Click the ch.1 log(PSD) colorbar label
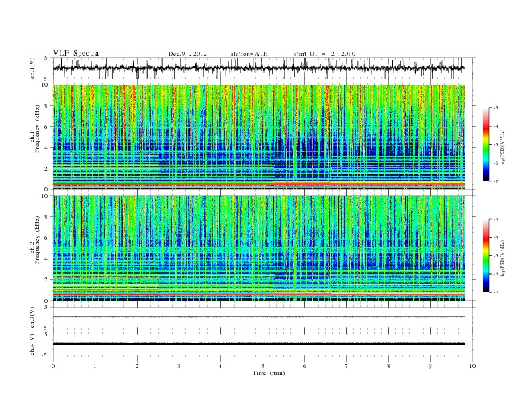Viewport: 532px width, 411px height. (503, 147)
